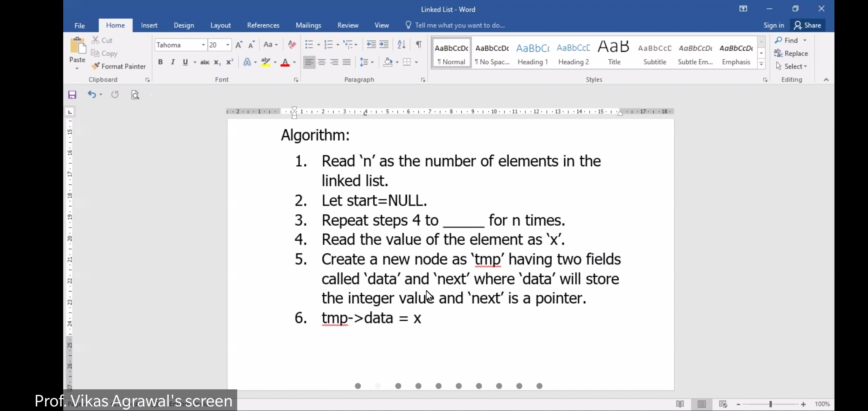Image resolution: width=868 pixels, height=411 pixels.
Task: Click the Save icon in quick access toolbar
Action: [x=72, y=95]
